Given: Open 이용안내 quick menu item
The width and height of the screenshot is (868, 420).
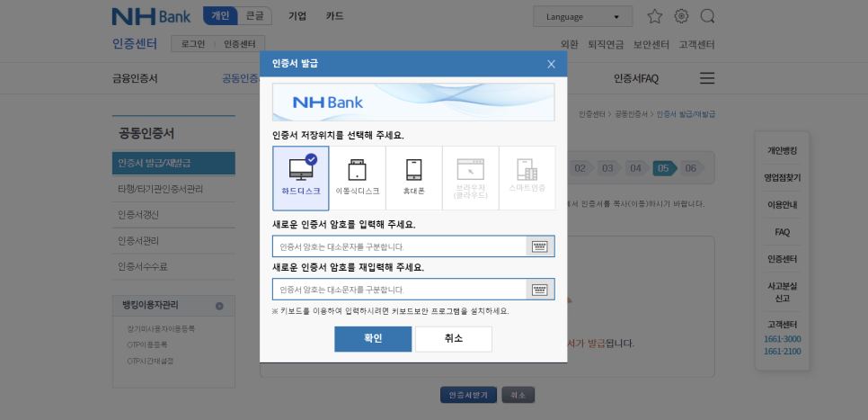Looking at the screenshot, I should (783, 204).
